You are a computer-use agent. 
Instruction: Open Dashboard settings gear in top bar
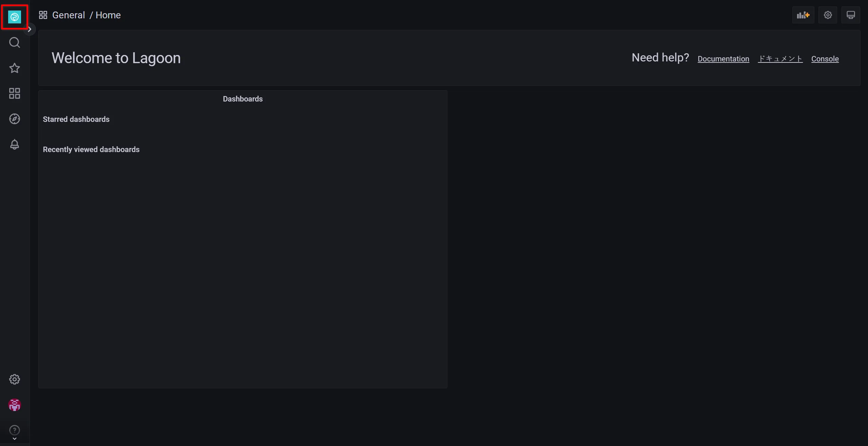(x=828, y=15)
